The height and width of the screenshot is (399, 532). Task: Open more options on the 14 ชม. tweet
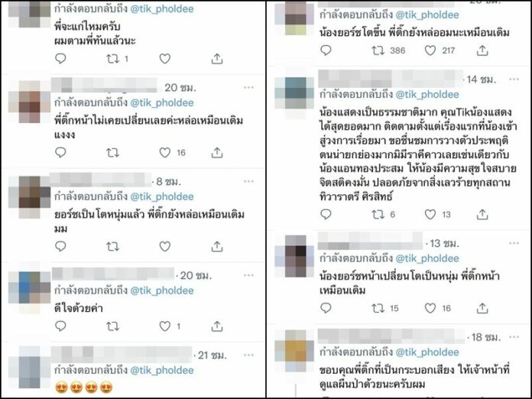point(514,79)
